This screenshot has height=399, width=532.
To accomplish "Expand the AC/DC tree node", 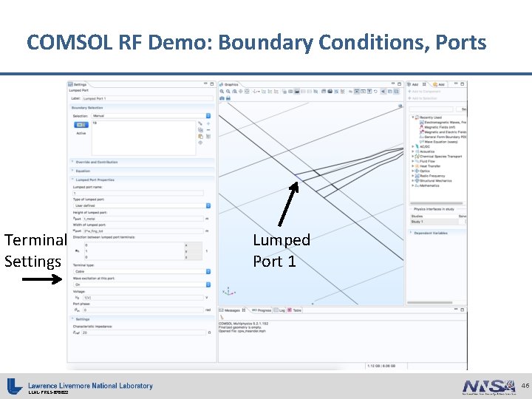I will coord(413,146).
